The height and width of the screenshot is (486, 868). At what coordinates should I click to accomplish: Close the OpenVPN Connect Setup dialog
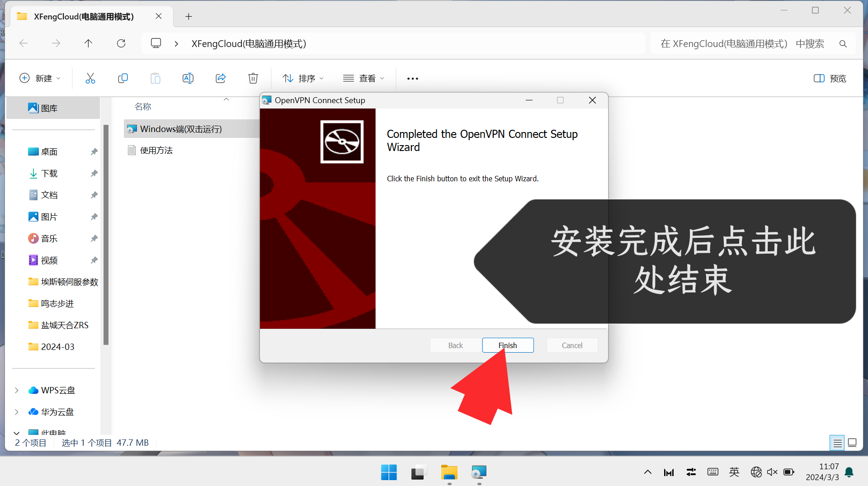[592, 100]
